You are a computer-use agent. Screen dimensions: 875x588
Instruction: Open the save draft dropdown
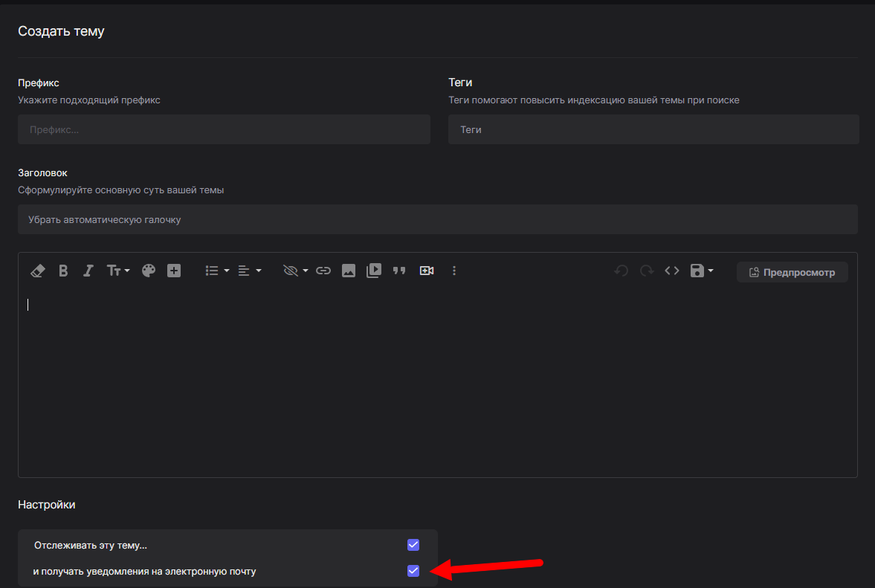tap(701, 271)
